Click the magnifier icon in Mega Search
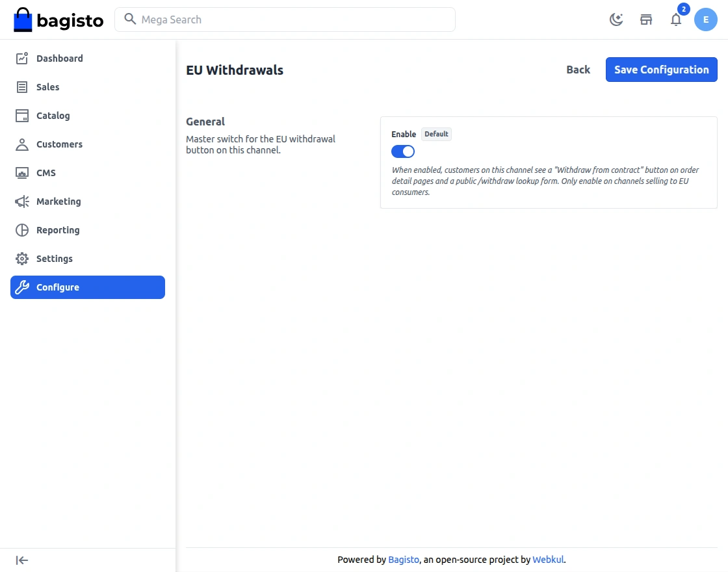The width and height of the screenshot is (728, 572). [x=130, y=19]
